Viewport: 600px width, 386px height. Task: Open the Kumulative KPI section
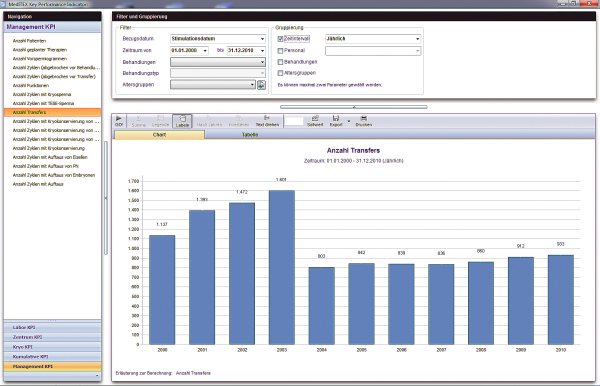coord(52,357)
